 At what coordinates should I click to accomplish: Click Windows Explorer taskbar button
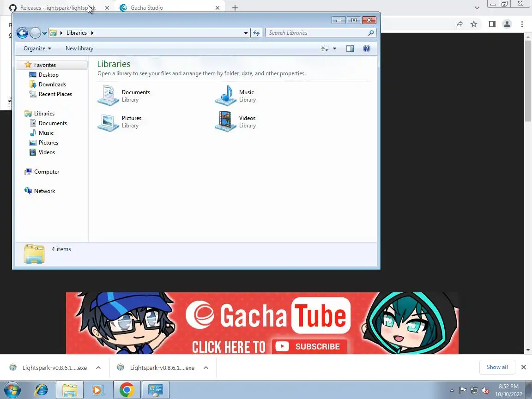pyautogui.click(x=69, y=390)
